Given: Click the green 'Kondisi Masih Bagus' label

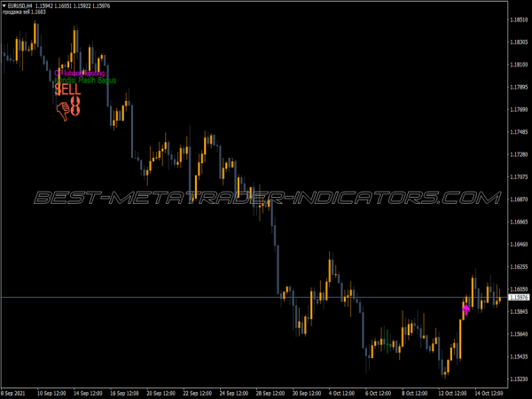Looking at the screenshot, I should coord(85,80).
